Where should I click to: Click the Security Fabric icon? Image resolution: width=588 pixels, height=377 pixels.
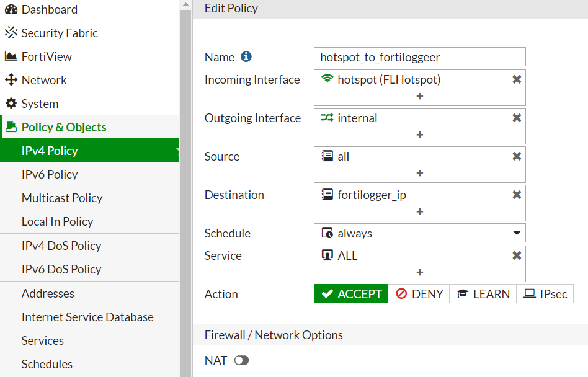pos(11,33)
